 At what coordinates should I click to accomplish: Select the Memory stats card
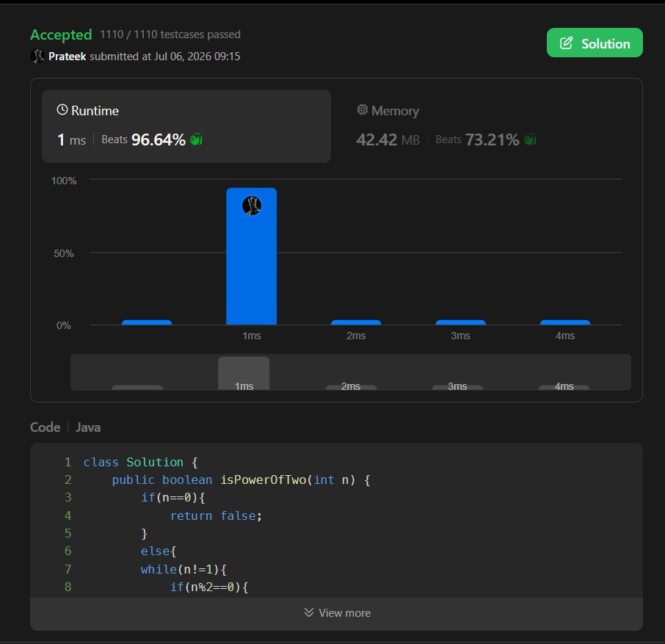click(486, 126)
